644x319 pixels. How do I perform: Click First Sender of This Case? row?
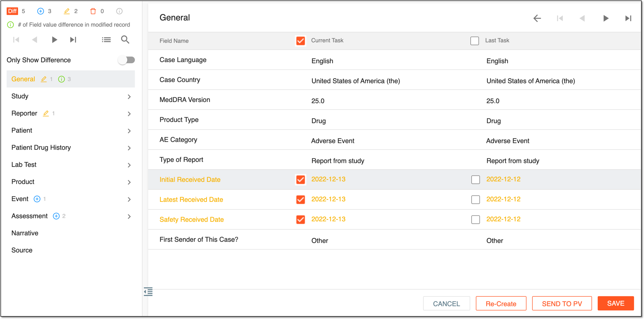click(394, 240)
